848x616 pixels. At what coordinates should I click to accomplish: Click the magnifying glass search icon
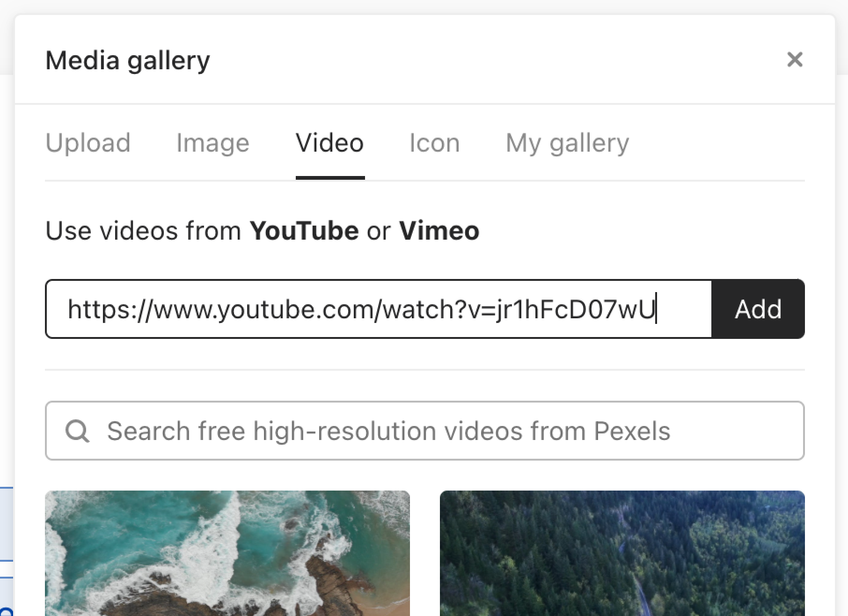pos(78,431)
